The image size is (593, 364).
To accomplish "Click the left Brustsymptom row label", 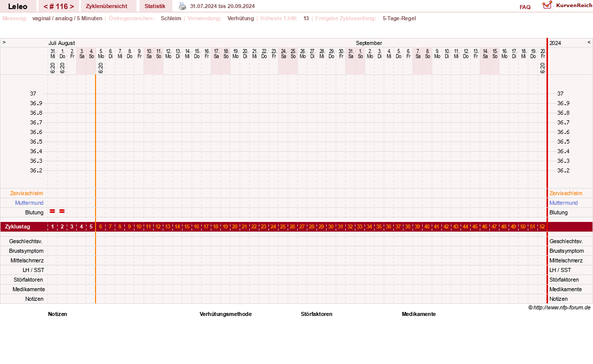I will coord(26,251).
